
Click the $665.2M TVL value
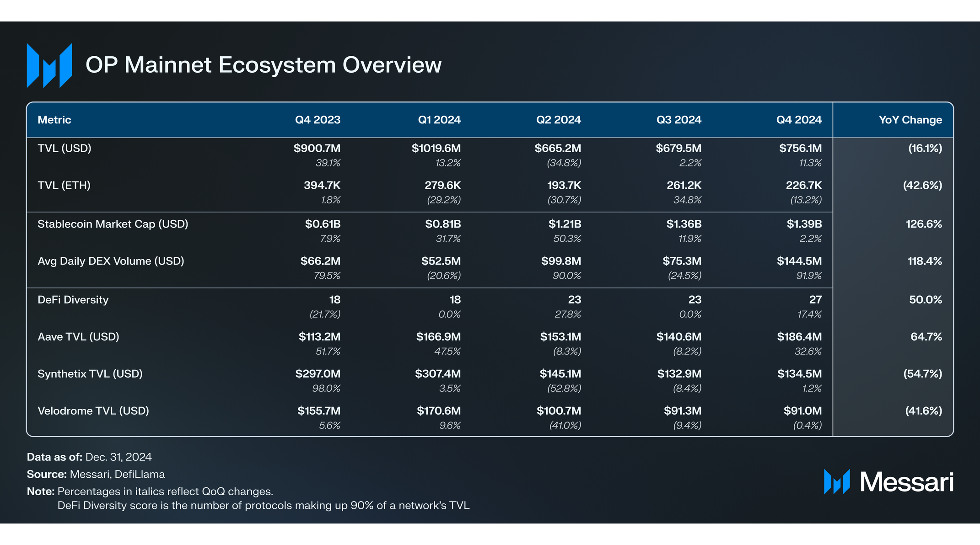coord(558,148)
